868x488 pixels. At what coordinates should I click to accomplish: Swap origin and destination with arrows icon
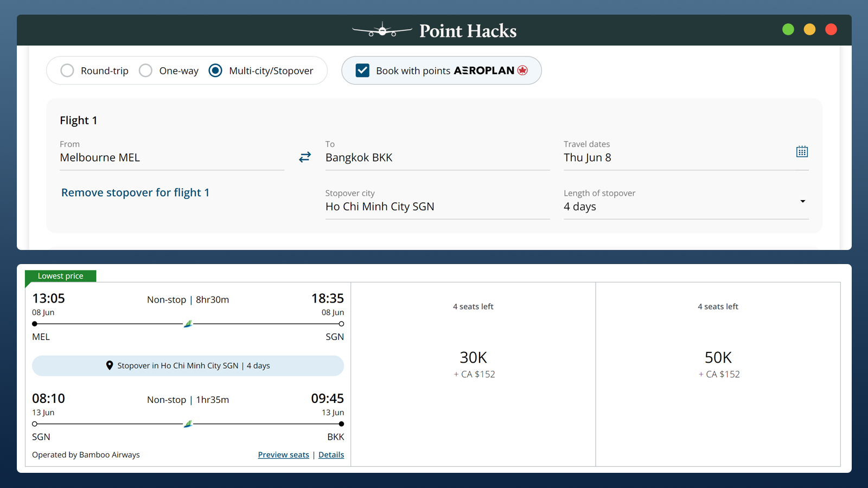point(305,157)
